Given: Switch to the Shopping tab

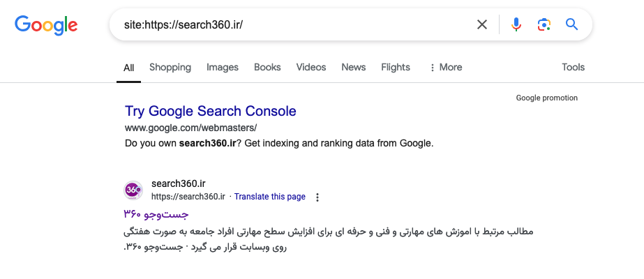Looking at the screenshot, I should pos(170,68).
